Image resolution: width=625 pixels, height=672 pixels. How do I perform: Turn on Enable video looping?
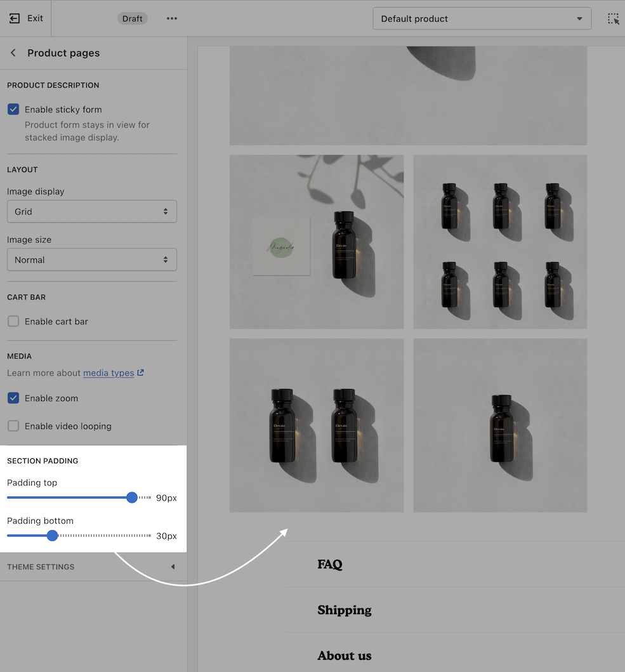click(x=13, y=426)
